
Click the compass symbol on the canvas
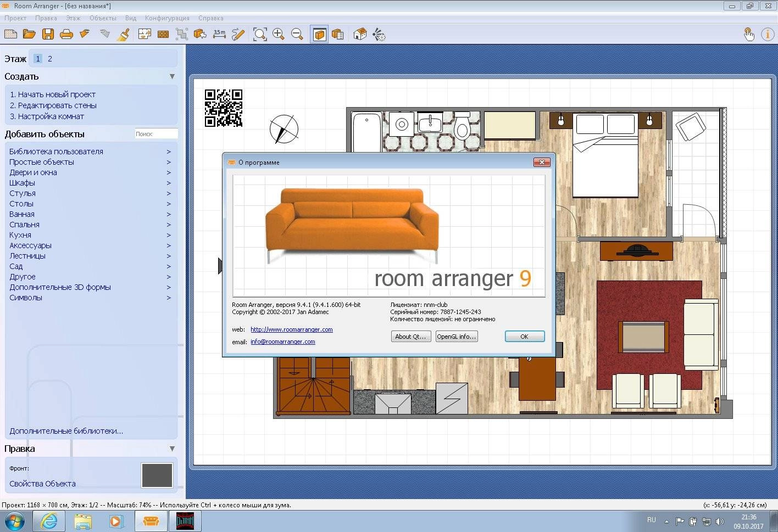(x=284, y=130)
